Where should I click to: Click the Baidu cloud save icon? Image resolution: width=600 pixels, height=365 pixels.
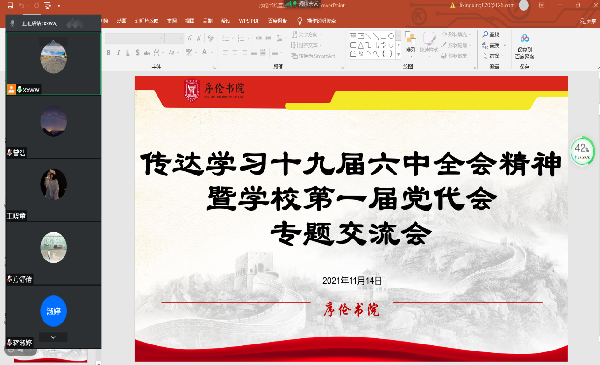[525, 38]
